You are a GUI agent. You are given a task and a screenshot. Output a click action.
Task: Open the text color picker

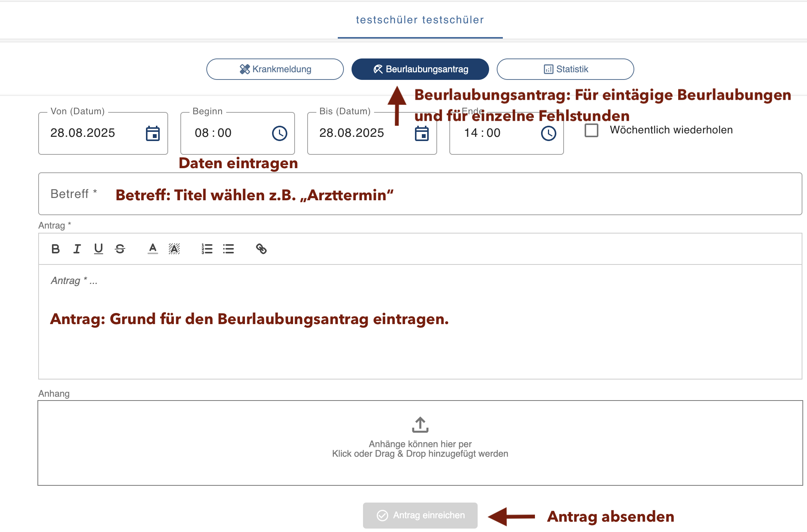153,249
